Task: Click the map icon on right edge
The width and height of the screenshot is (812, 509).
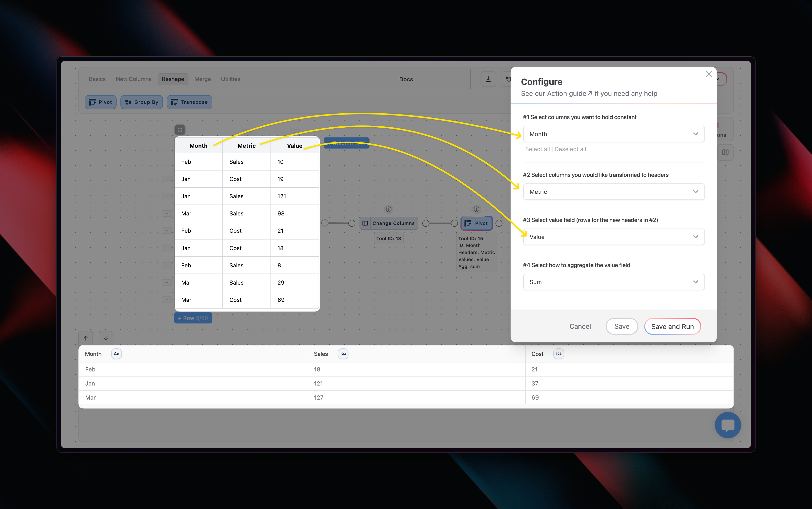Action: pyautogui.click(x=725, y=153)
